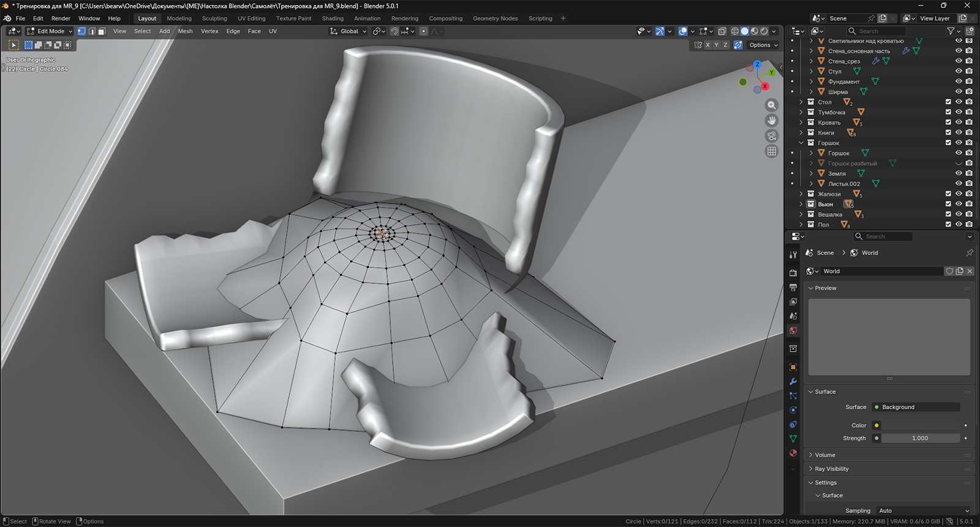Enable X axis mesh symmetry
This screenshot has height=527, width=980.
[x=707, y=45]
